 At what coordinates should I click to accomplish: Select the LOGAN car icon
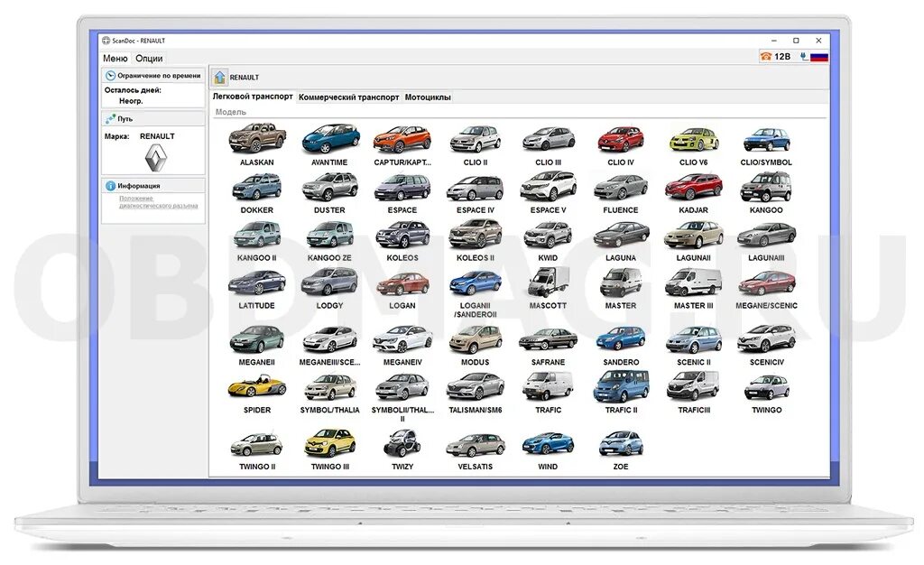pyautogui.click(x=402, y=283)
